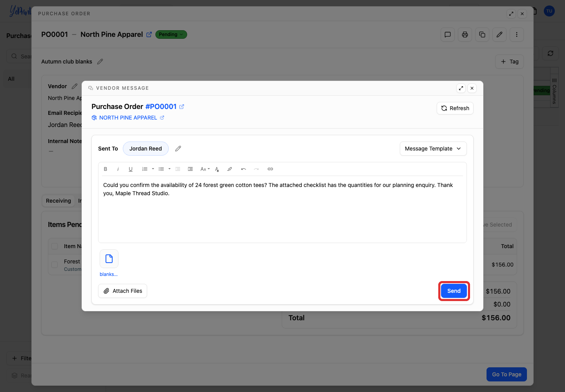Click the background page refresh icon
Screen dimensions: 565x392
click(550, 53)
